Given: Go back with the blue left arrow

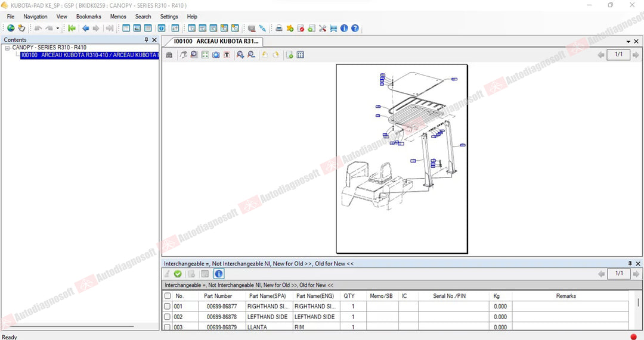Looking at the screenshot, I should tap(85, 28).
